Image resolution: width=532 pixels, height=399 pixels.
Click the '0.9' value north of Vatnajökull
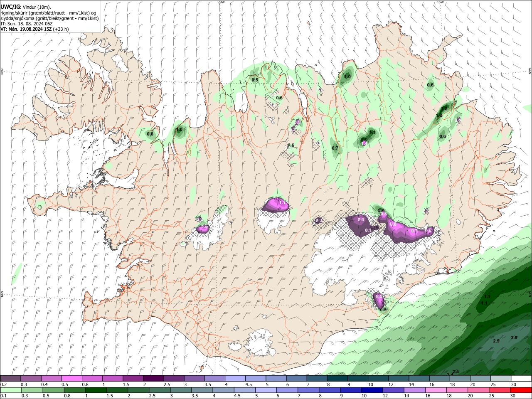(x=381, y=211)
